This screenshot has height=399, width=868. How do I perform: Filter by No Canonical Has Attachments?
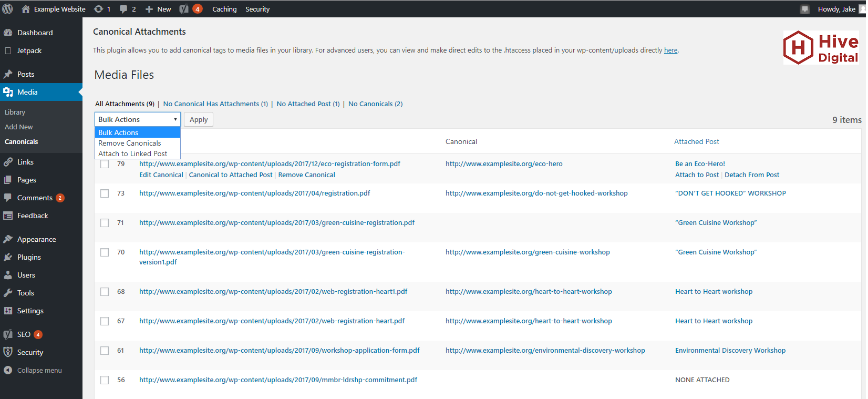(215, 104)
